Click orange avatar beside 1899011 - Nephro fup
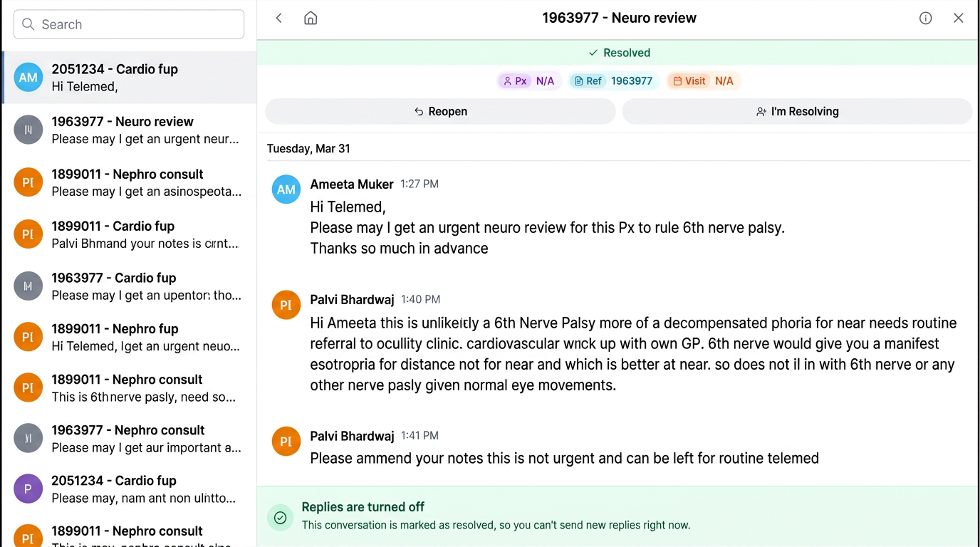Image resolution: width=980 pixels, height=547 pixels. coord(28,337)
